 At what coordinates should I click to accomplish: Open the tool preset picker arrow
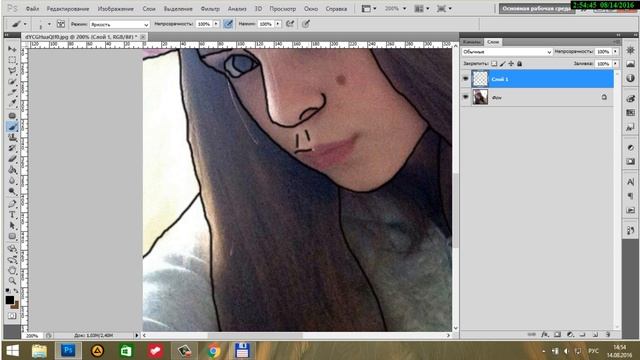coord(25,24)
